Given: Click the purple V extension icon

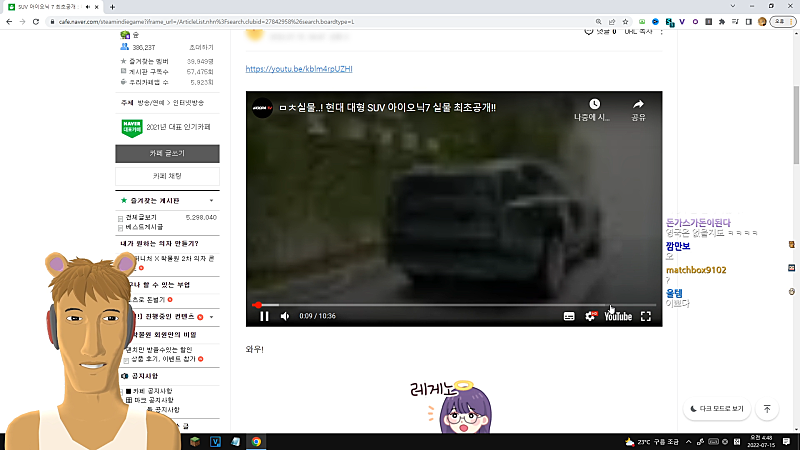Looking at the screenshot, I should click(x=682, y=22).
